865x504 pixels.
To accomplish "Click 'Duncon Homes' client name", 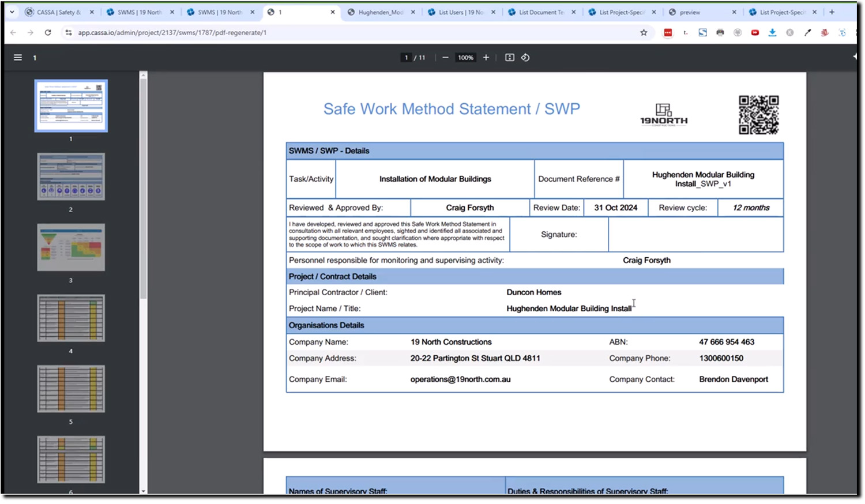I will (533, 292).
